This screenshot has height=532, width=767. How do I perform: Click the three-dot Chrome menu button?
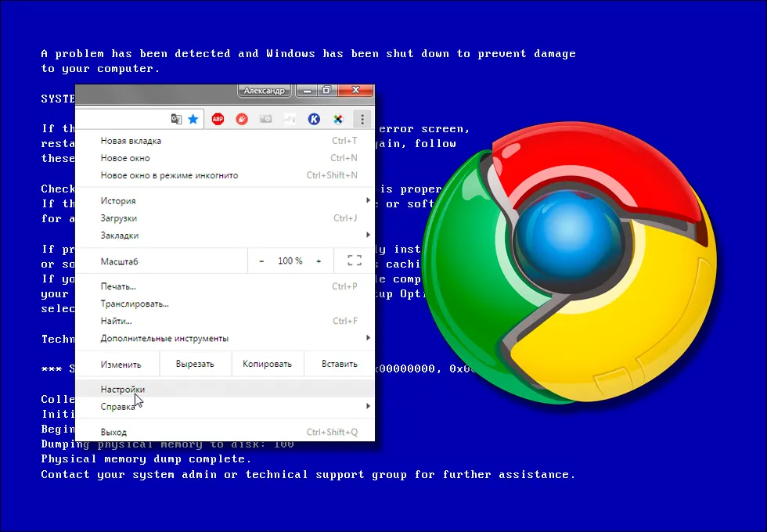pos(362,119)
